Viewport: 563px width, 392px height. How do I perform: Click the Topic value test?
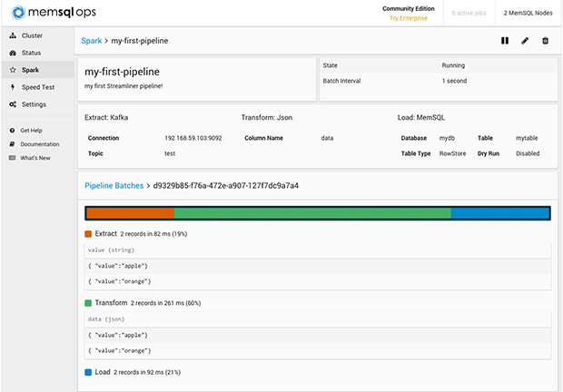coord(170,153)
